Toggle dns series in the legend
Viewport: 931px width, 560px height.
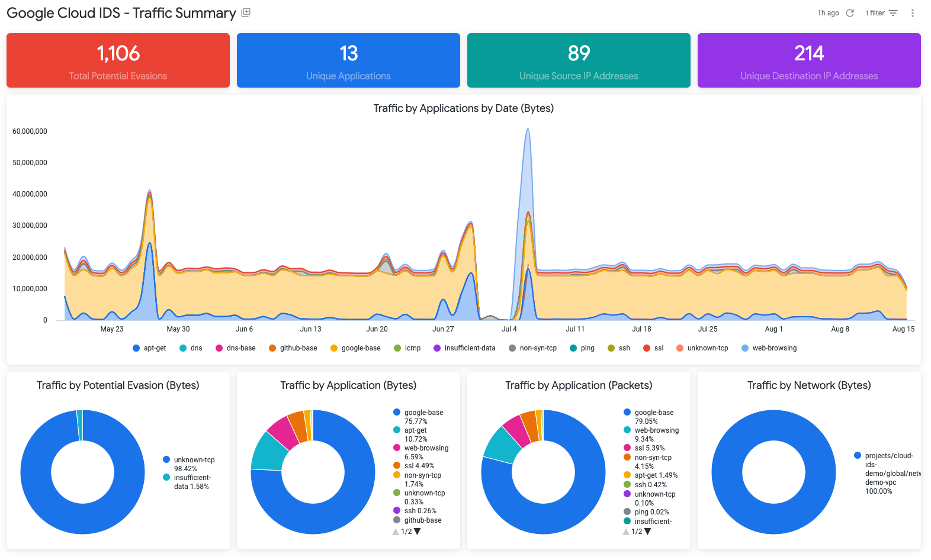click(191, 348)
